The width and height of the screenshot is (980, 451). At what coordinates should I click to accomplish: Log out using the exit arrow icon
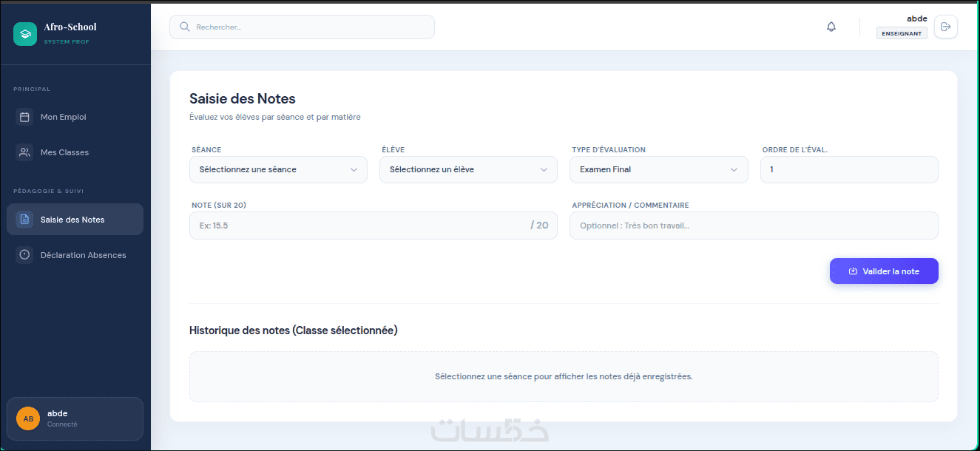click(945, 27)
